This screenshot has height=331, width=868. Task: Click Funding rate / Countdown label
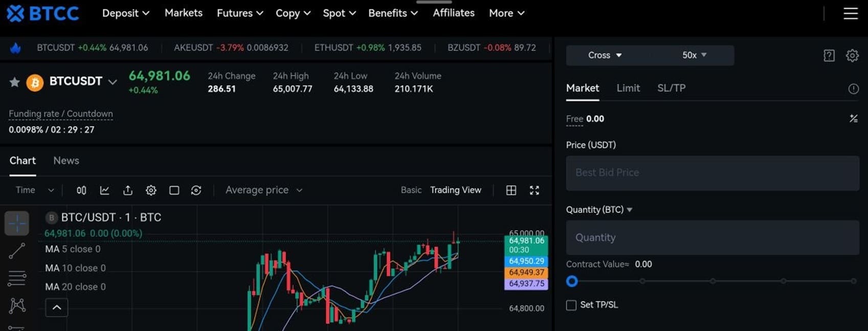pyautogui.click(x=61, y=114)
